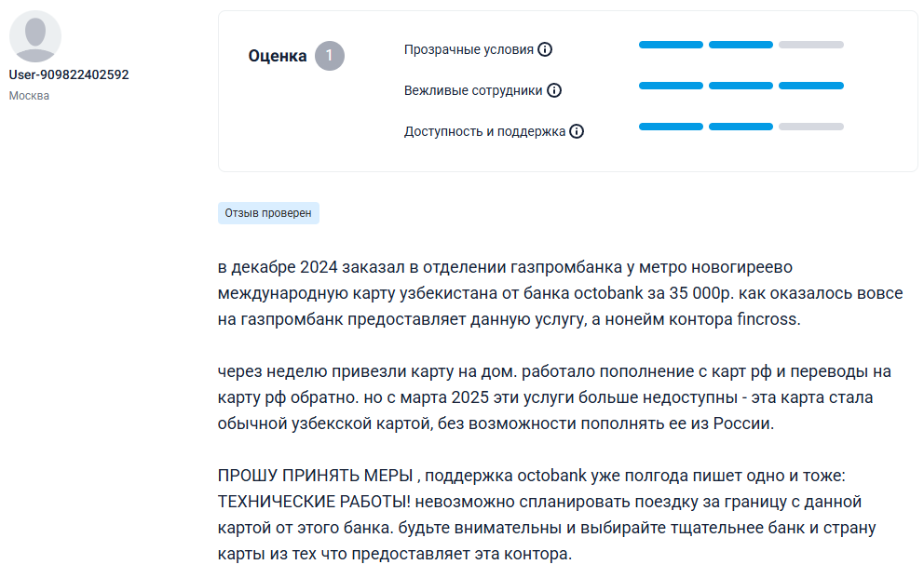Click the gray user avatar icon
This screenshot has height=578, width=924.
pyautogui.click(x=35, y=36)
